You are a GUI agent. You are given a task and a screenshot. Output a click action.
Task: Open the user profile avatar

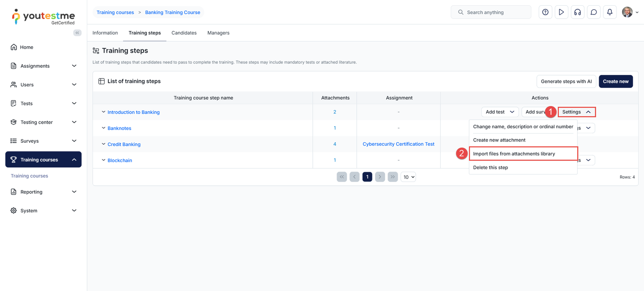click(627, 12)
